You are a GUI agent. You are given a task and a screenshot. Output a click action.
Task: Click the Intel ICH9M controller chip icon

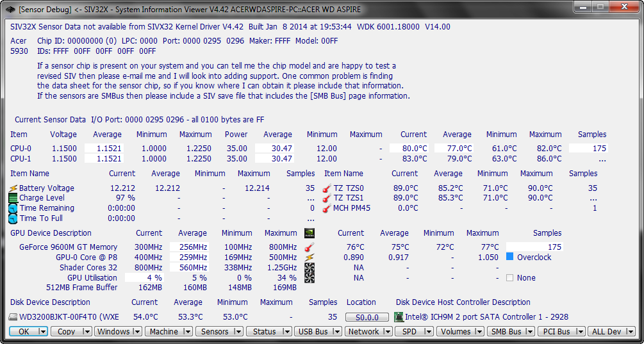click(399, 317)
